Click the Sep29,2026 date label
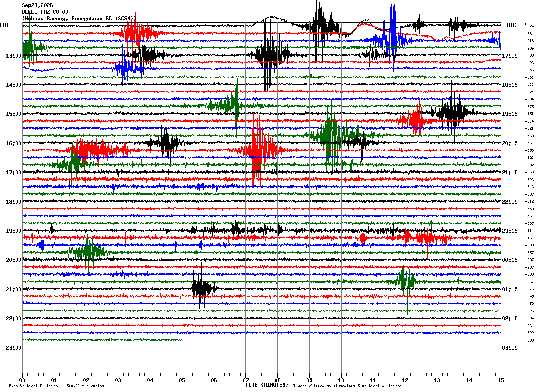This screenshot has width=536, height=392. coord(37,5)
